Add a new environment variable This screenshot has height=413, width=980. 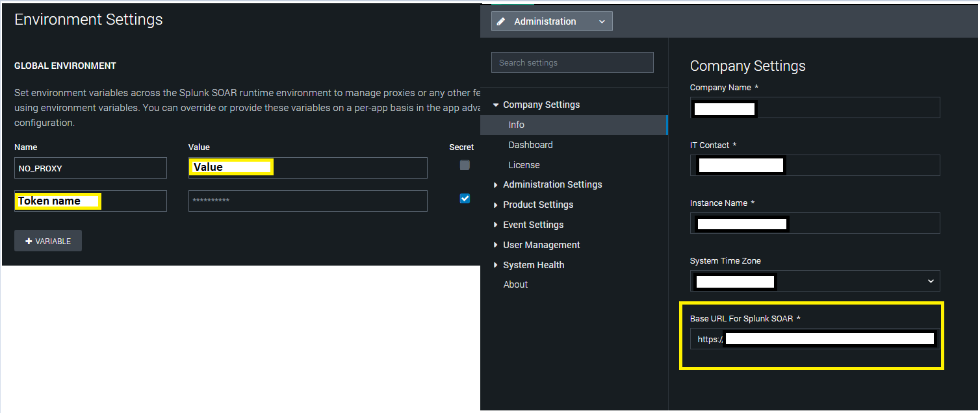pos(48,241)
